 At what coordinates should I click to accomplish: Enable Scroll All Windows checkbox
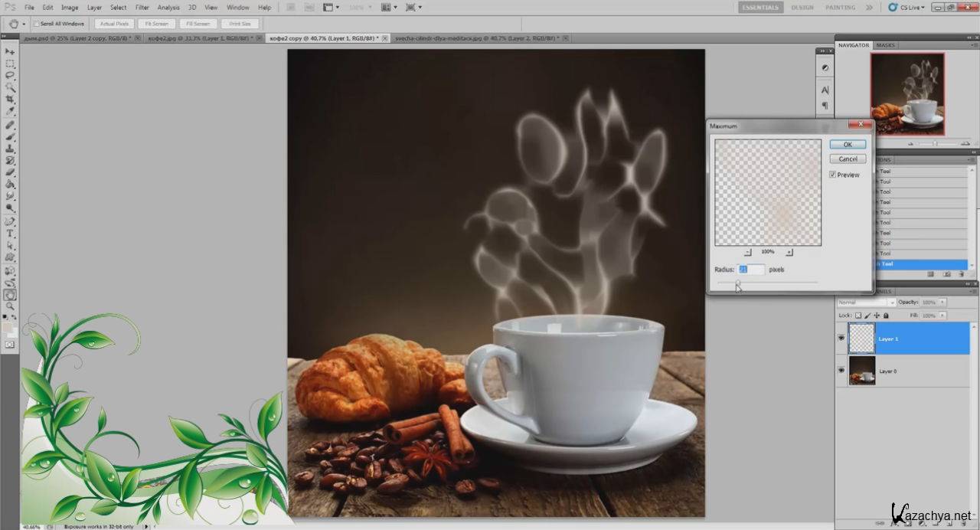tap(36, 24)
